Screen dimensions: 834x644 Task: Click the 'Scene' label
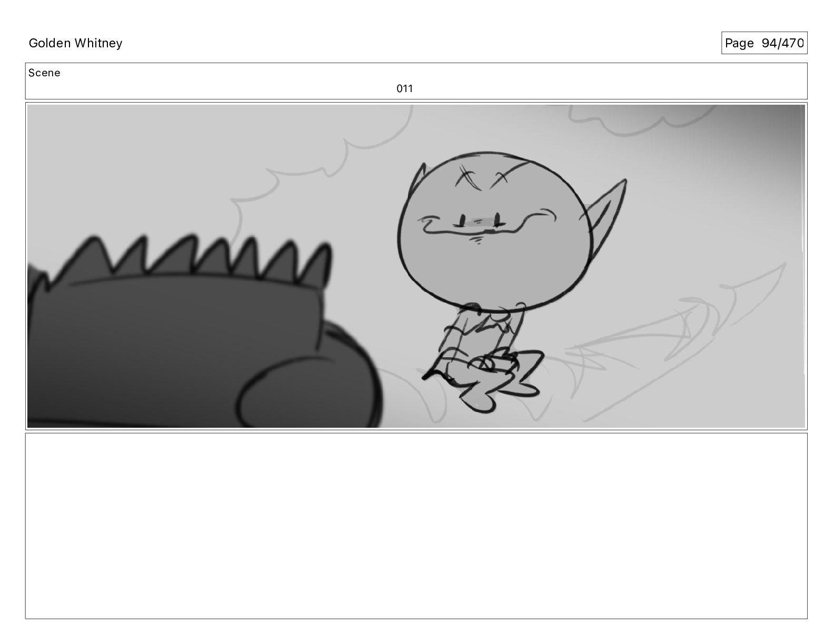[x=44, y=73]
